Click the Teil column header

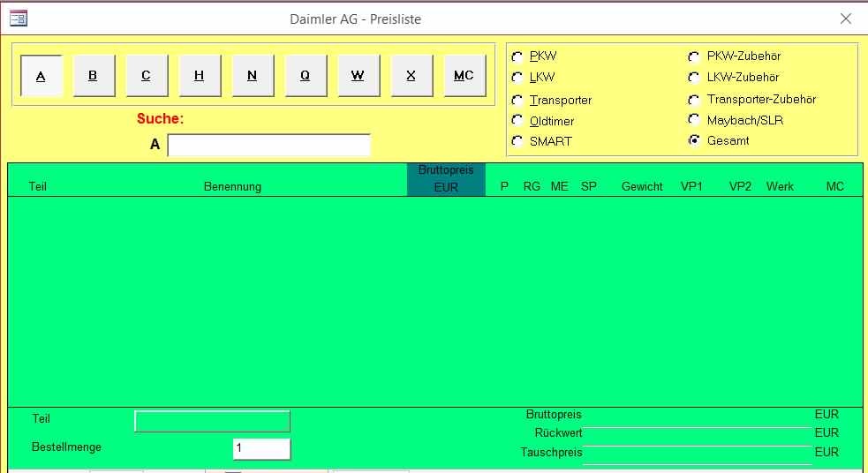click(x=38, y=186)
